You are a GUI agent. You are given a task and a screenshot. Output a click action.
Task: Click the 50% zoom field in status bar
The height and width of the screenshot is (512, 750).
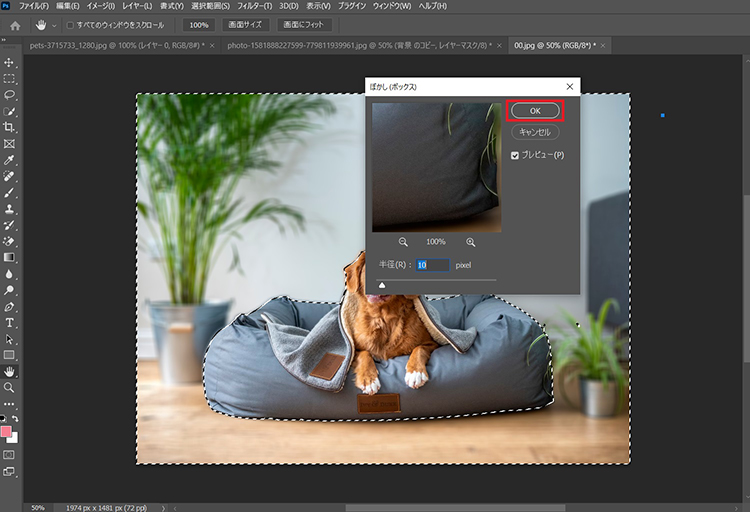click(x=38, y=508)
